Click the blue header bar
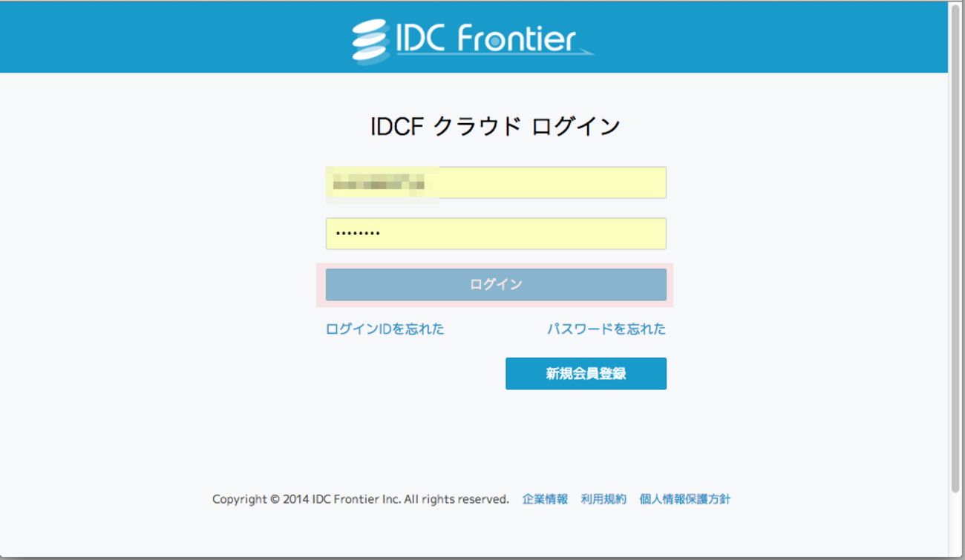The height and width of the screenshot is (560, 965). 148,36
